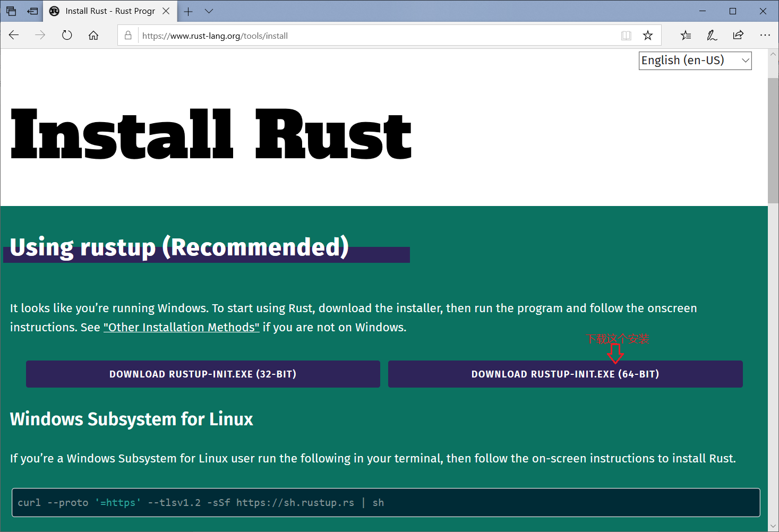Open the Favorites hub icon
Screen dimensions: 779x532
point(685,35)
